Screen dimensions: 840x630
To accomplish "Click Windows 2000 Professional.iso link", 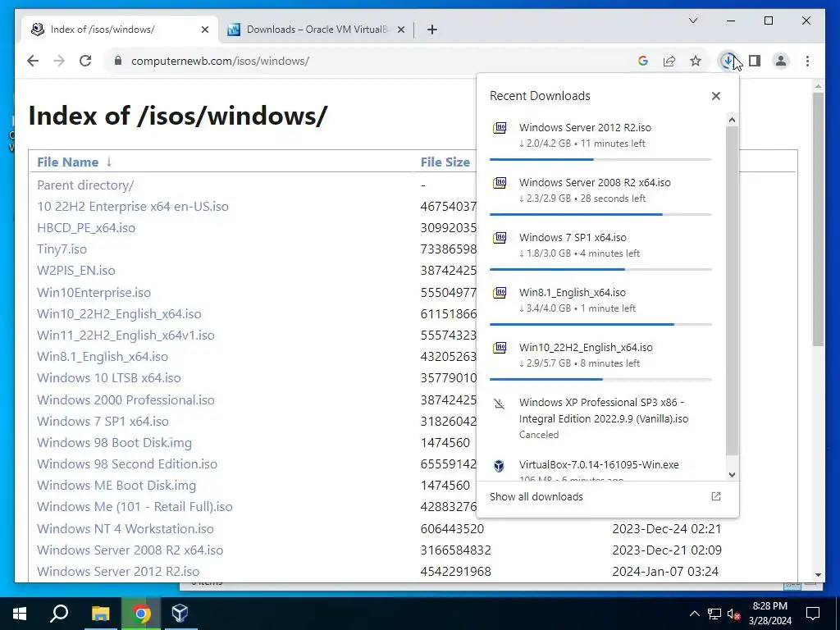I will [126, 399].
